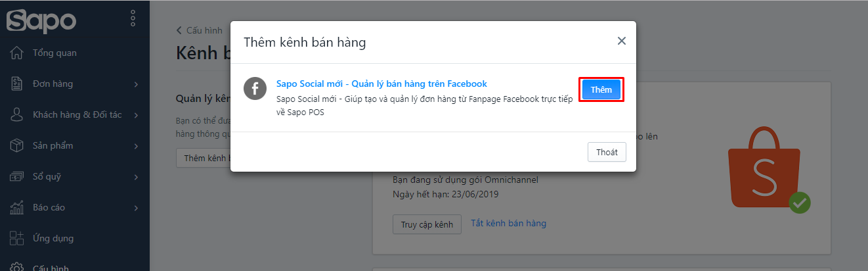The height and width of the screenshot is (271, 868).
Task: Click the Báo cáo chart icon
Action: pyautogui.click(x=17, y=207)
